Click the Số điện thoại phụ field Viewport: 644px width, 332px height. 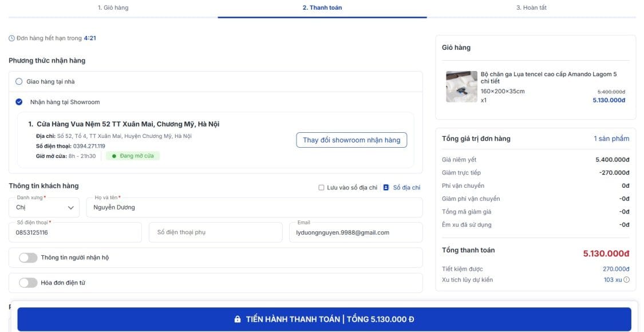point(215,232)
